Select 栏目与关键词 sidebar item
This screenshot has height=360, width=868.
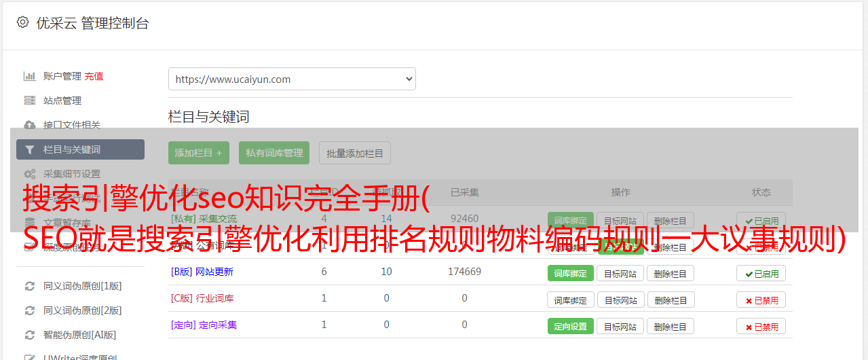click(x=80, y=149)
